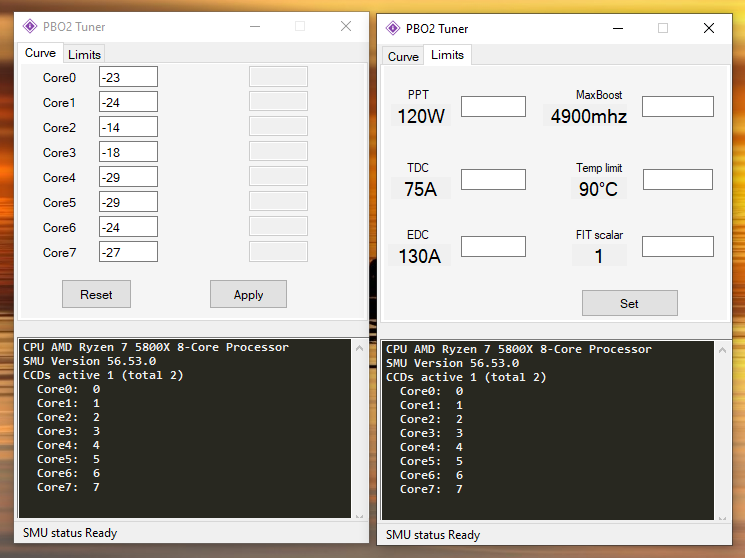The height and width of the screenshot is (558, 745).
Task: Switch to Limits tab in left window
Action: [x=84, y=55]
